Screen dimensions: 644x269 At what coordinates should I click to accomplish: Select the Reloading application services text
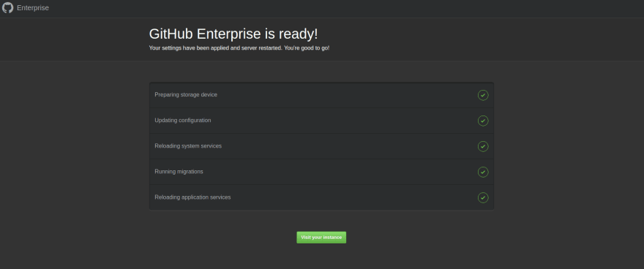pyautogui.click(x=192, y=197)
